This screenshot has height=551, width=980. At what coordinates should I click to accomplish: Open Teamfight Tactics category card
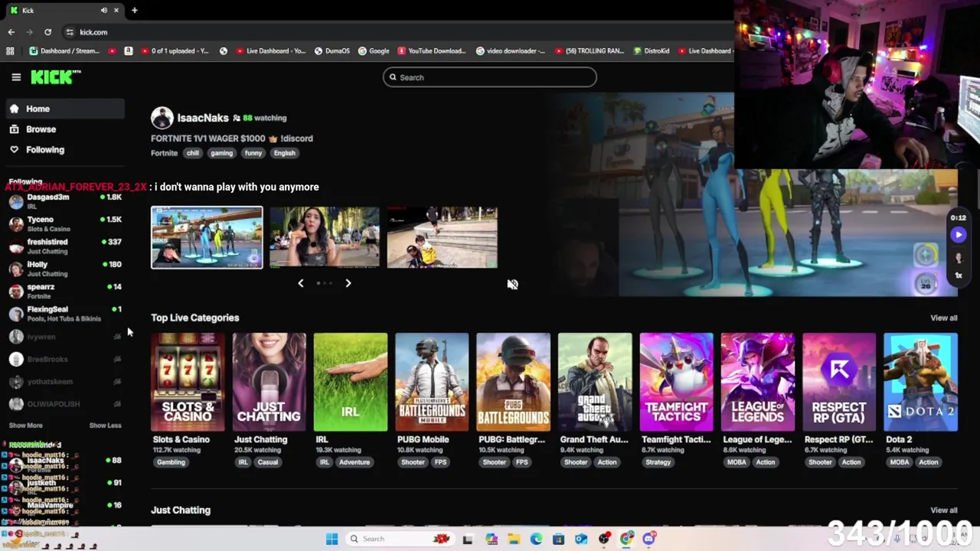tap(676, 382)
